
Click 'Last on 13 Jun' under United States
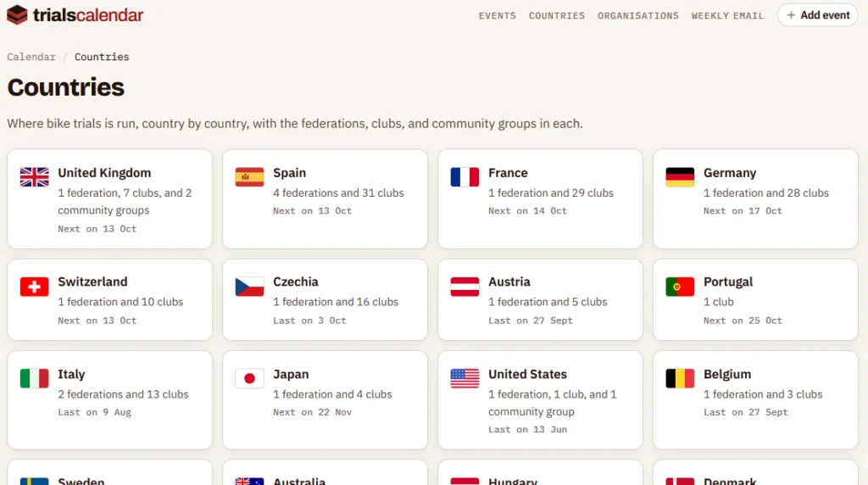(x=527, y=430)
